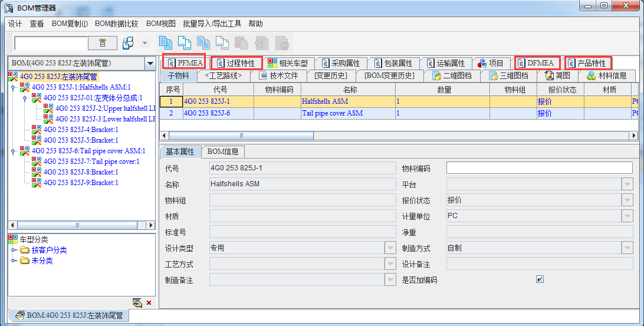Toggle the 是否加编码 checkbox
The height and width of the screenshot is (326, 644).
coord(540,279)
